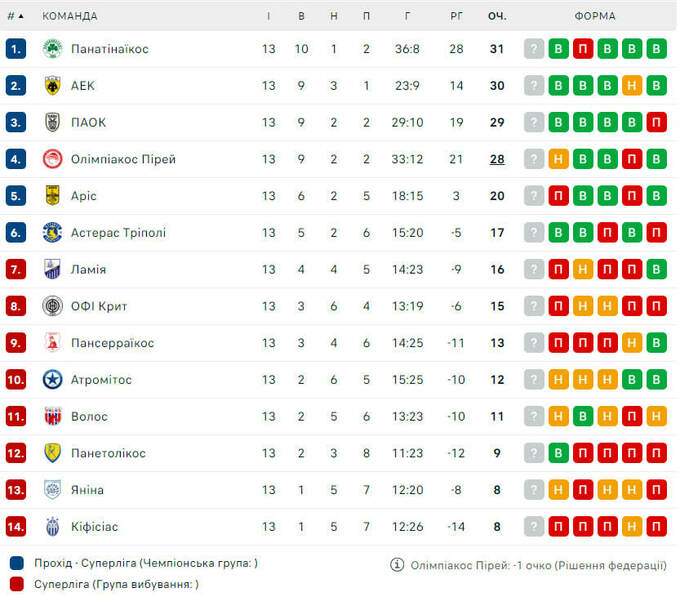Click the КОМАНДА column header
Screen dimensions: 680x597
click(x=70, y=16)
